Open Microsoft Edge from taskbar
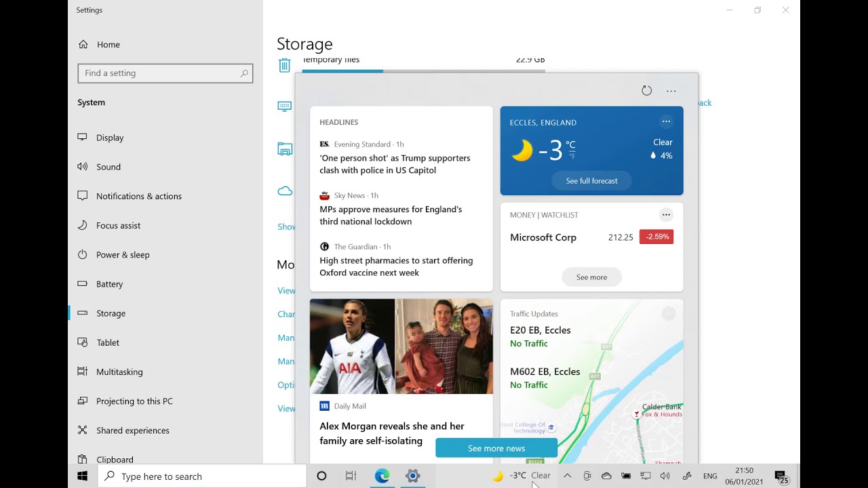Screen dimensions: 868x488 382,476
